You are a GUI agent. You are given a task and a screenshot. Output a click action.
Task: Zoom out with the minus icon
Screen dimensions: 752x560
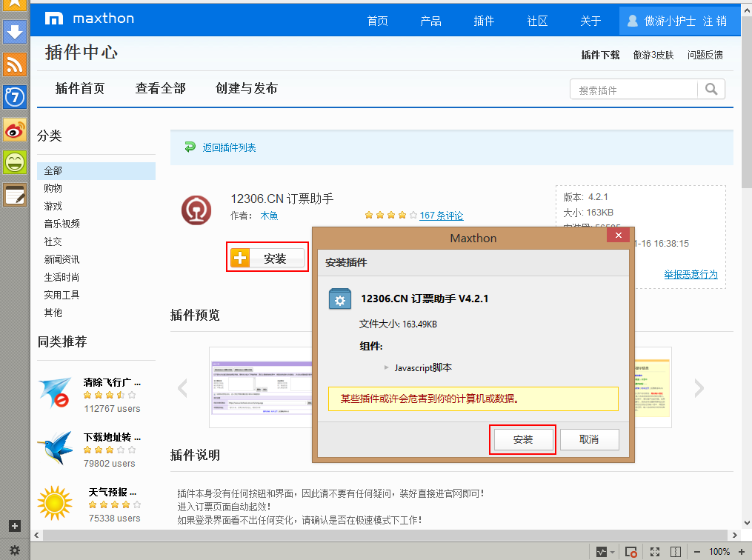[697, 552]
